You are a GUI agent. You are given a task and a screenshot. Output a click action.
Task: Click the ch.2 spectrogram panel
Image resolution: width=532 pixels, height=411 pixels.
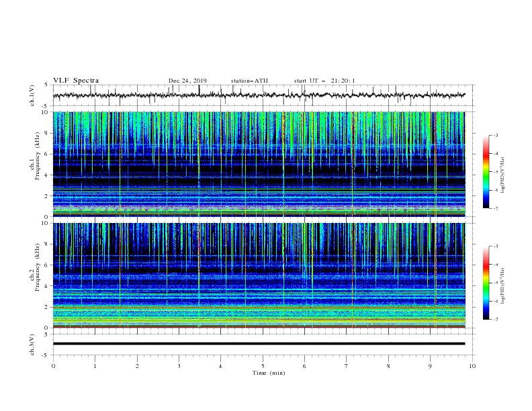click(259, 275)
